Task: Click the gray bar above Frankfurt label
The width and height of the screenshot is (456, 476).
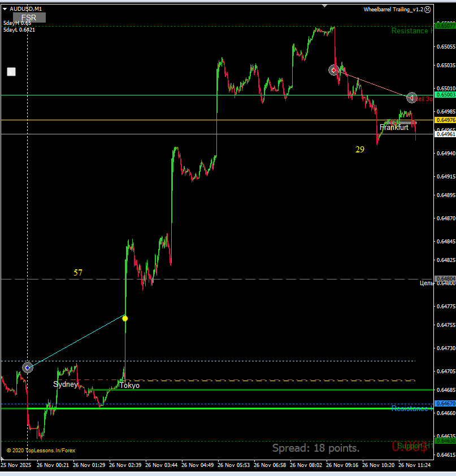Action: click(x=401, y=123)
